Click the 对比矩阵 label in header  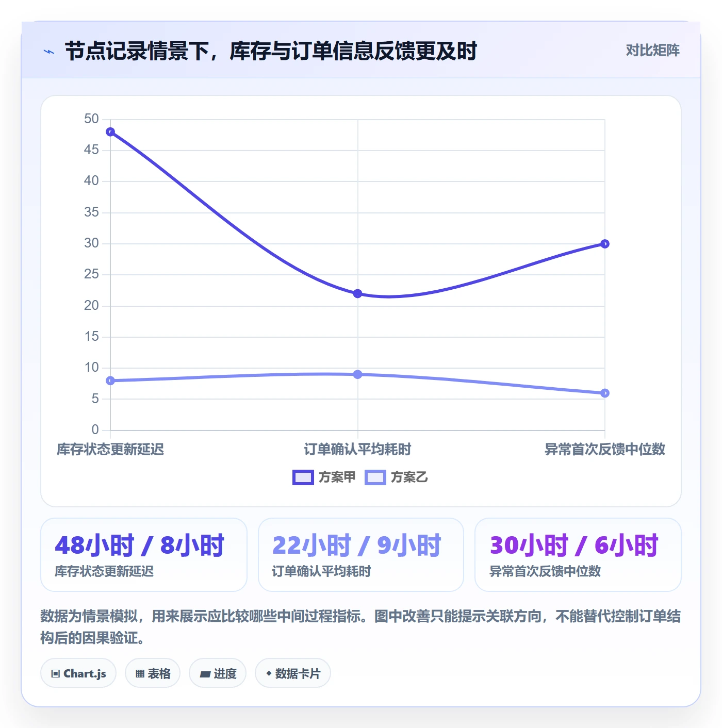pyautogui.click(x=652, y=50)
